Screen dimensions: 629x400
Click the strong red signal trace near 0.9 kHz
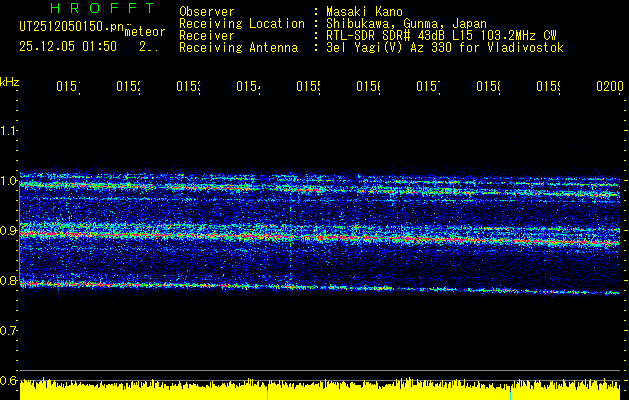click(x=320, y=238)
